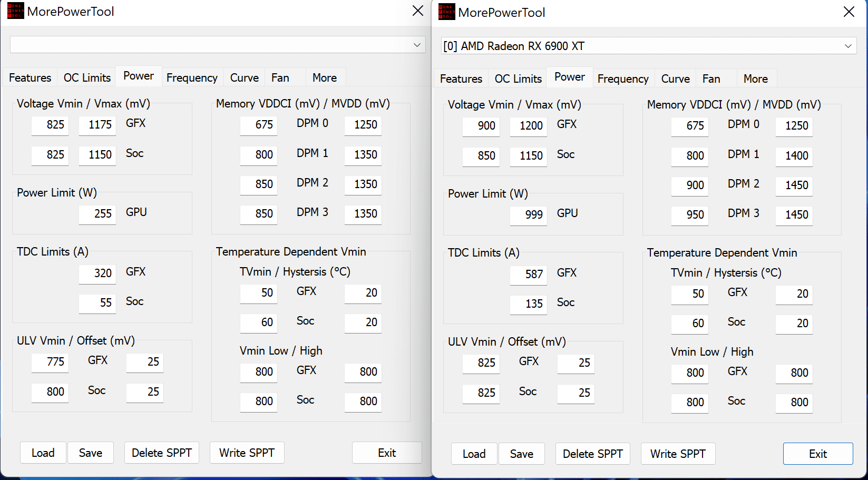Click GFX Vmin field showing 900
The width and height of the screenshot is (868, 480).
pyautogui.click(x=481, y=126)
